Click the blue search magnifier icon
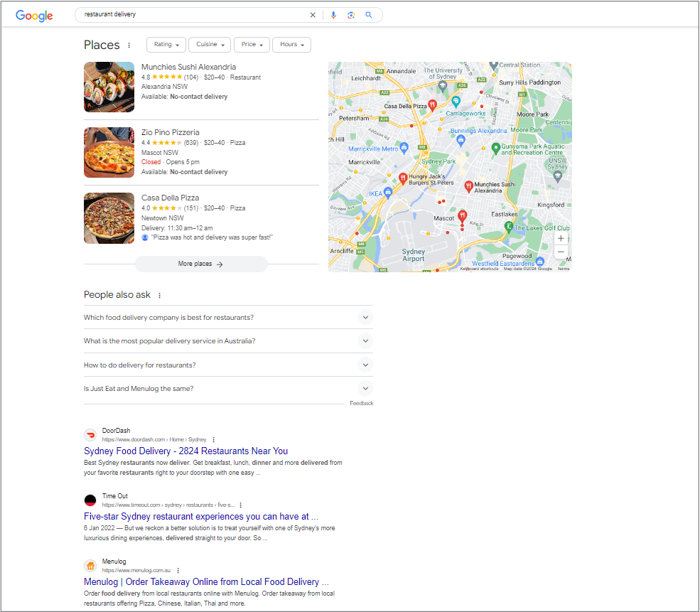This screenshot has height=612, width=700. 369,15
